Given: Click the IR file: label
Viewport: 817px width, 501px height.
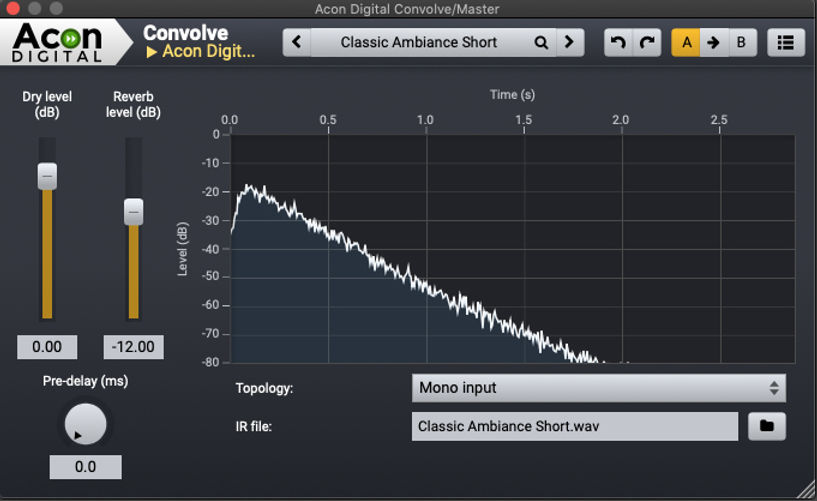Looking at the screenshot, I should [x=254, y=427].
